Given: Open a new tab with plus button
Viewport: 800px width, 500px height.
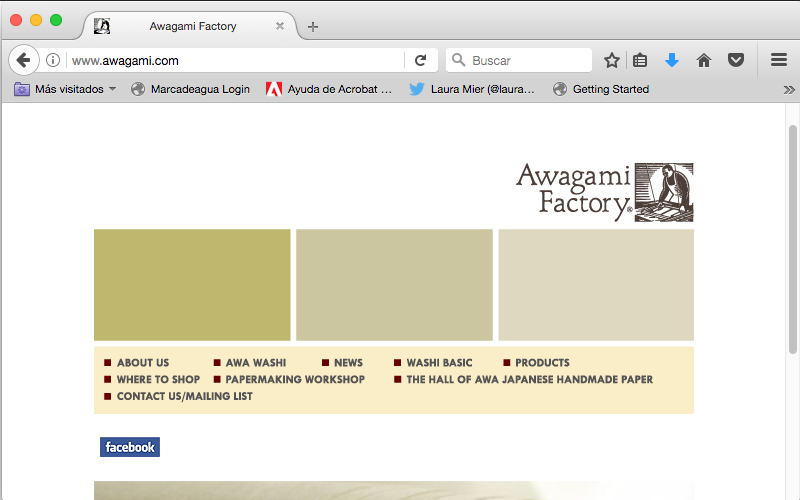Looking at the screenshot, I should click(313, 26).
